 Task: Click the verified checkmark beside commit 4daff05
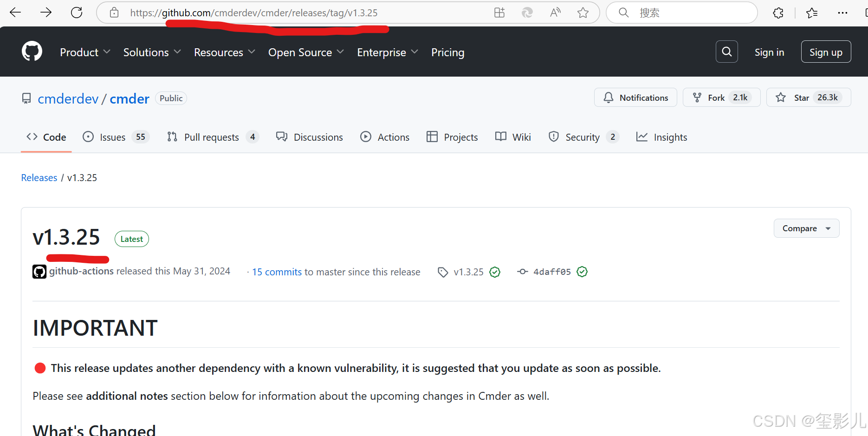[x=582, y=272]
